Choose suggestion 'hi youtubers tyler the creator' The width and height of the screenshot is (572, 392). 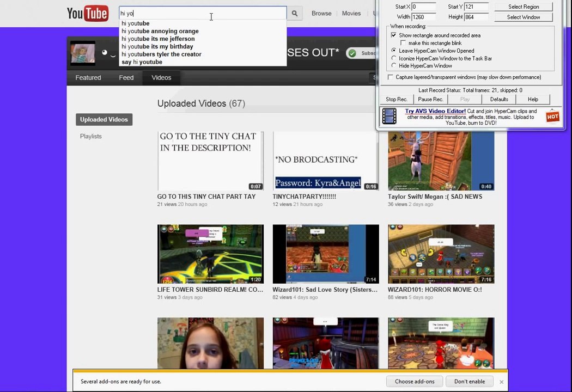203,54
